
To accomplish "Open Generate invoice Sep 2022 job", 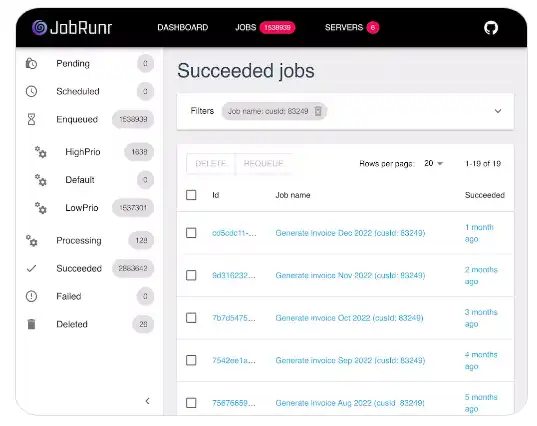I will click(350, 360).
